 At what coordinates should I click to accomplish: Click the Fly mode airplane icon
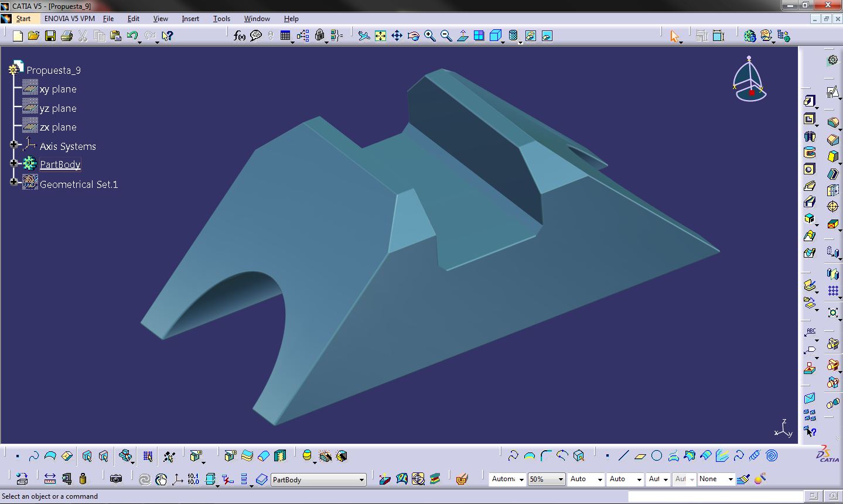(x=364, y=36)
